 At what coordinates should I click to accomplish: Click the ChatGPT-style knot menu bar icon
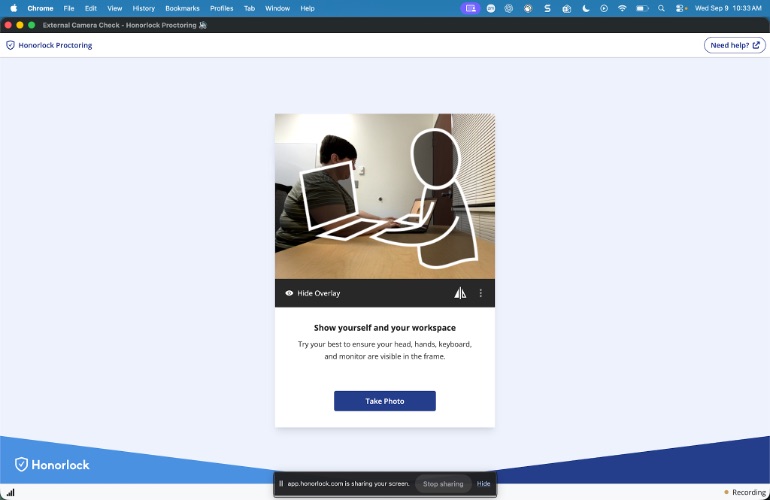click(509, 8)
